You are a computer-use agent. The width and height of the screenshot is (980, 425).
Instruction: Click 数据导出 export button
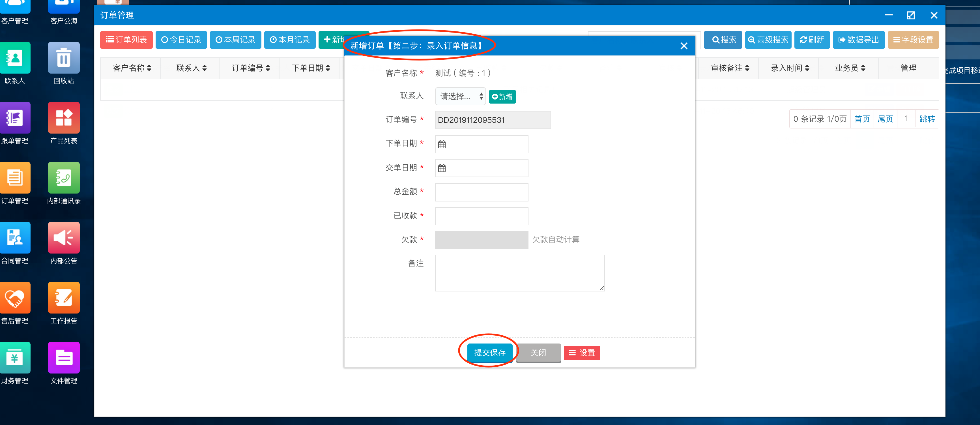point(859,40)
